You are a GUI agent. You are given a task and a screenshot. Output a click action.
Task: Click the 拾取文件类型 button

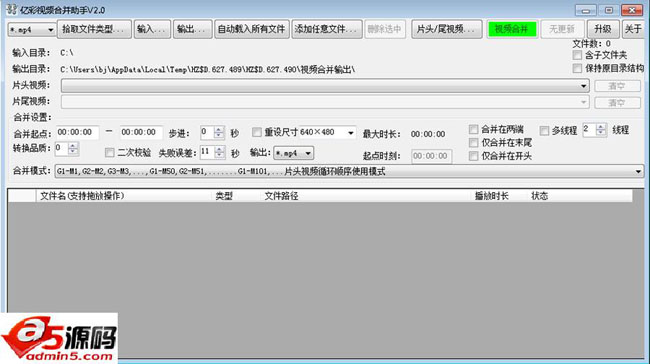coord(94,29)
